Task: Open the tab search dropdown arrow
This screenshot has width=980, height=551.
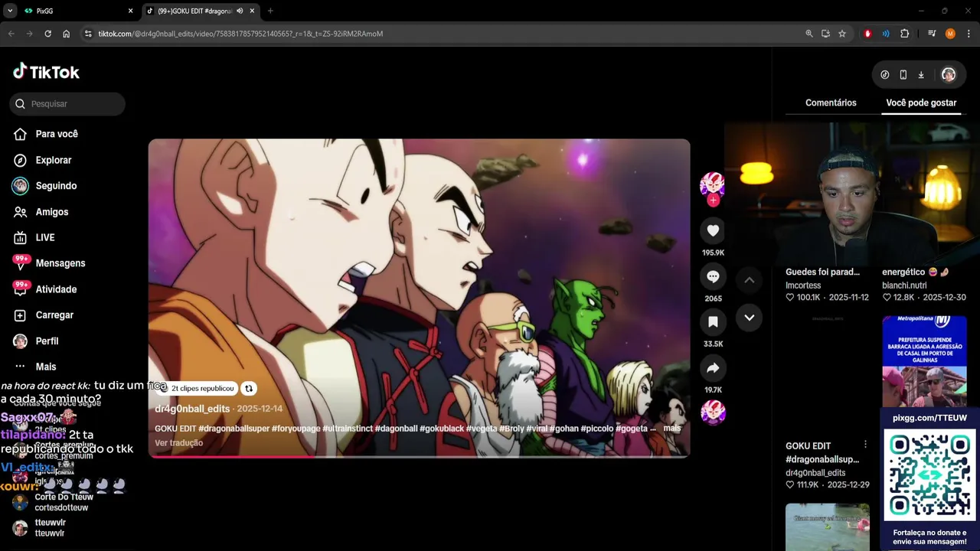Action: pos(10,11)
